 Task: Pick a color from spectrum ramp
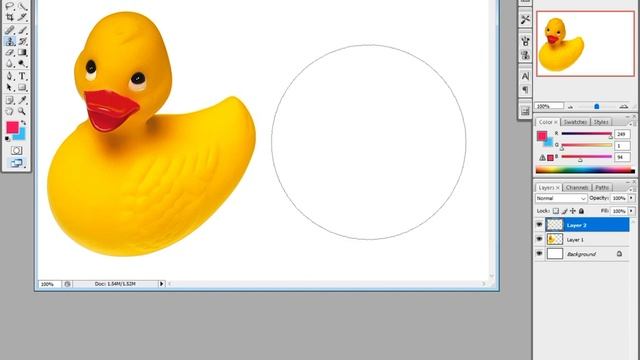585,170
